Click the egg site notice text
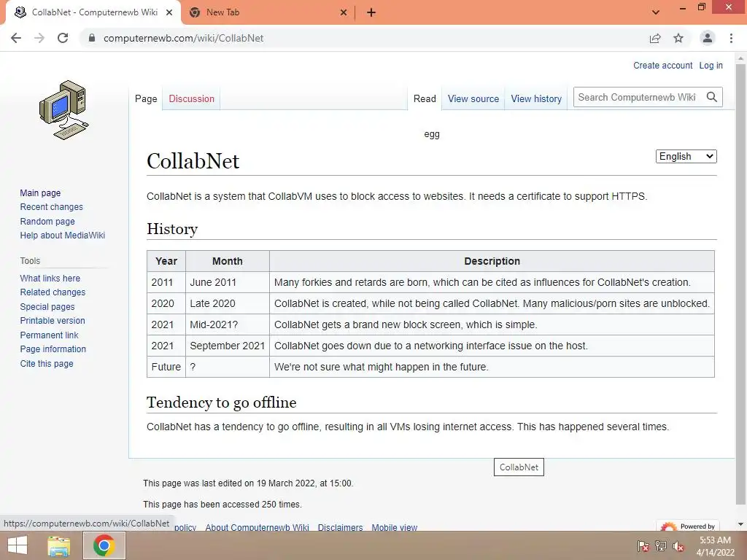This screenshot has width=747, height=560. point(432,134)
